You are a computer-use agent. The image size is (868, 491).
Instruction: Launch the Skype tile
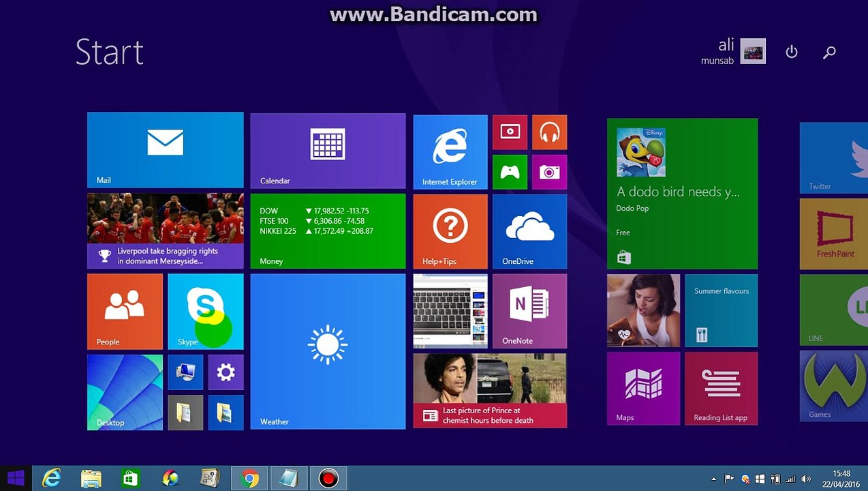[x=206, y=312]
